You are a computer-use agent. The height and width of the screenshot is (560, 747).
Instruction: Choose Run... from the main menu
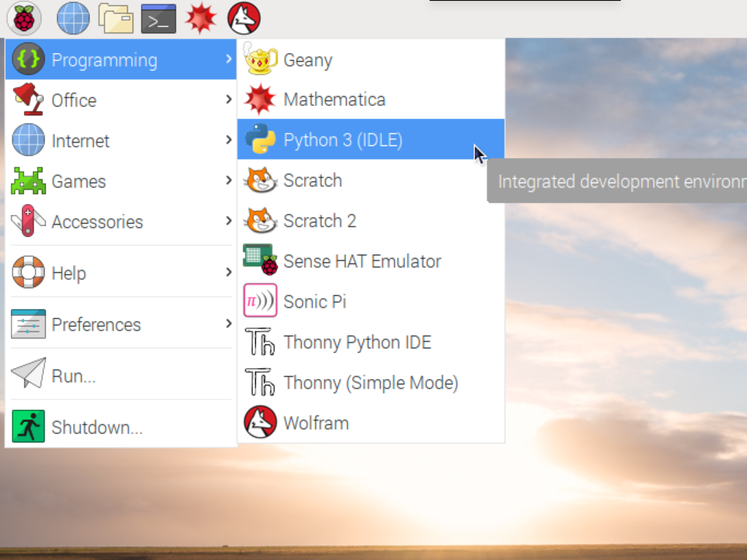tap(121, 376)
